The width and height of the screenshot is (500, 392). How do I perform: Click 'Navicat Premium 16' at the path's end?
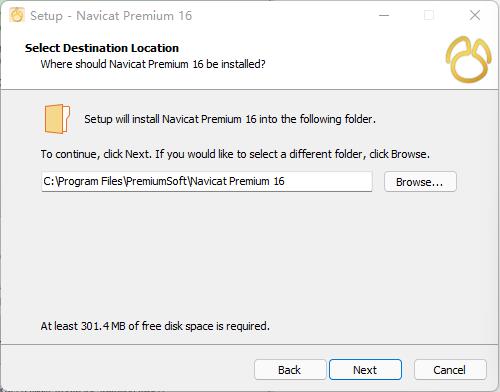238,181
